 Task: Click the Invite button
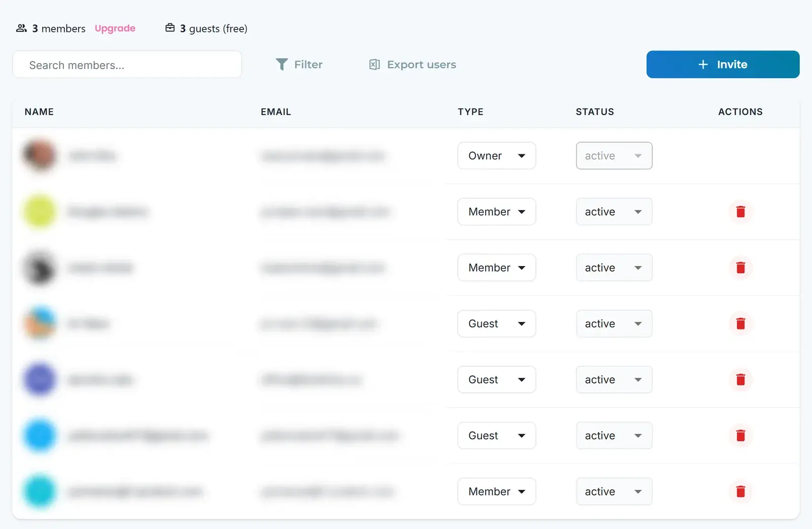pos(723,64)
